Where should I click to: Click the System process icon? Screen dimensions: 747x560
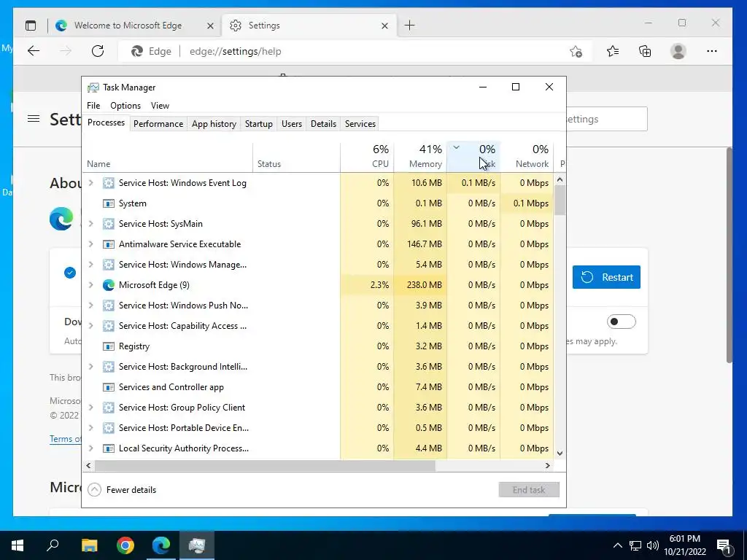109,203
